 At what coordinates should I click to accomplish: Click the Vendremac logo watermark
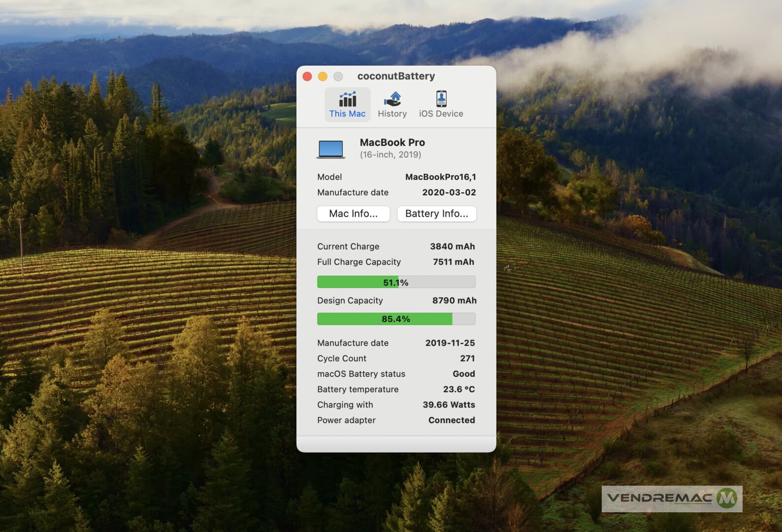pos(672,499)
